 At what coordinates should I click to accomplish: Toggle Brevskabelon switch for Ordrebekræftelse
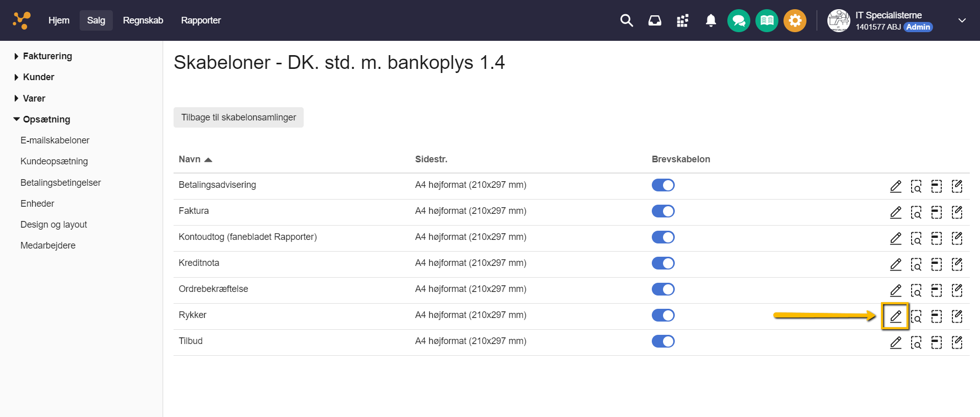(x=663, y=289)
